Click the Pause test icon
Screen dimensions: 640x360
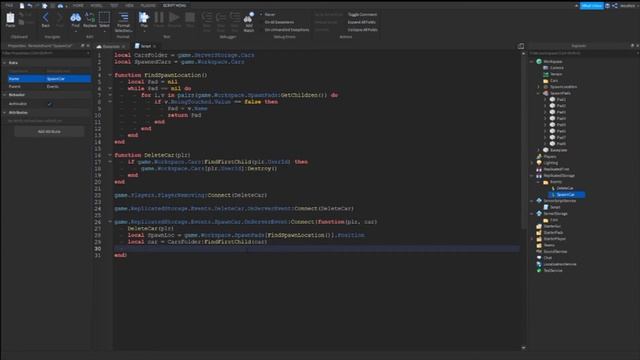(159, 18)
